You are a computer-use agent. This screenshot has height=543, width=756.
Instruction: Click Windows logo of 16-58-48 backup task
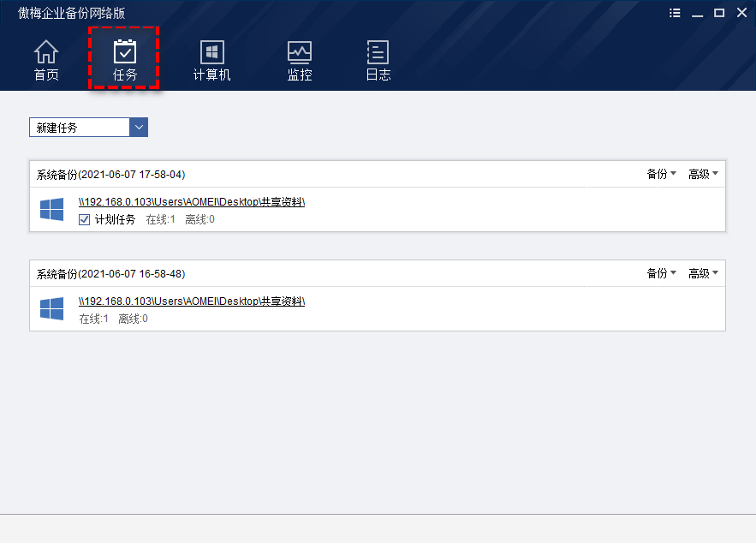(51, 308)
